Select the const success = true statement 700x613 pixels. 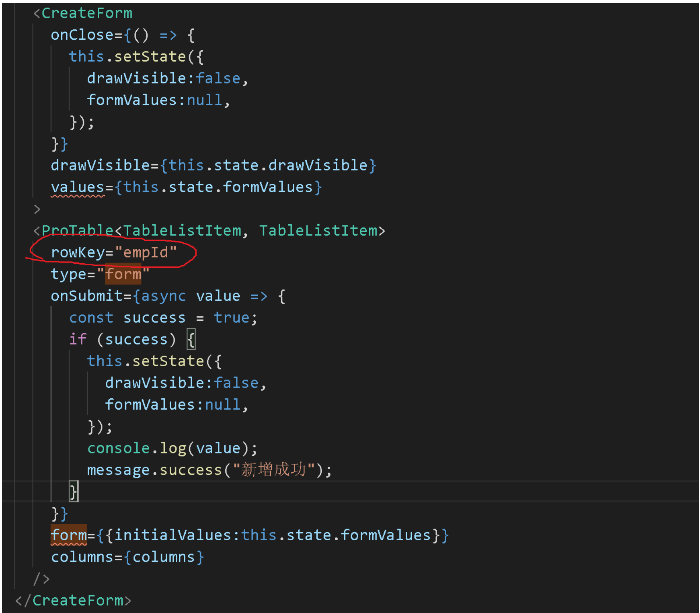pos(162,318)
